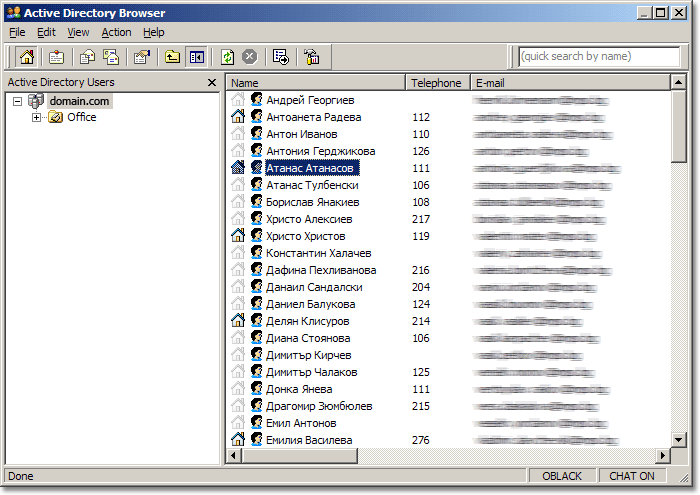
Task: Click telephone 276 of Емилия Василева
Action: 421,440
